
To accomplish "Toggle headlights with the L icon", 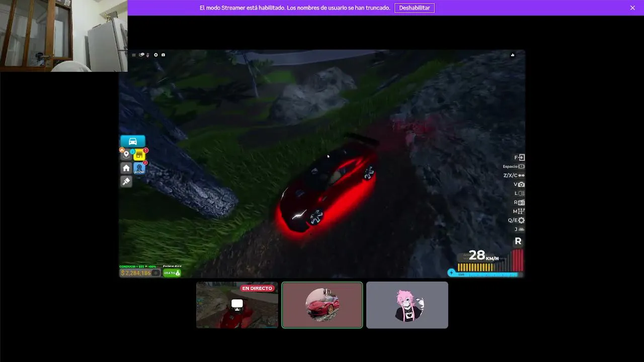I will pos(521,194).
